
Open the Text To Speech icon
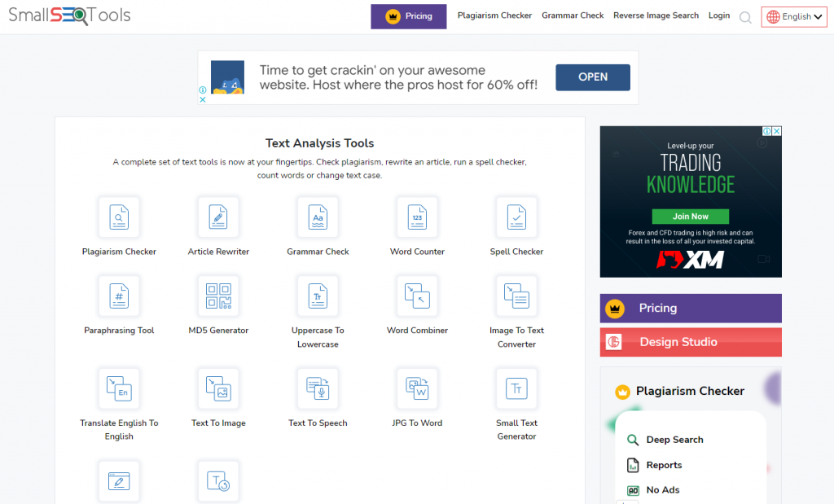pyautogui.click(x=318, y=389)
